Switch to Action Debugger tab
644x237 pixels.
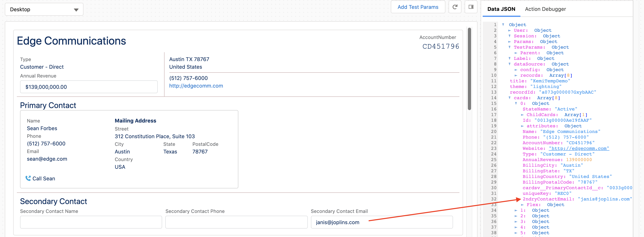tap(545, 9)
